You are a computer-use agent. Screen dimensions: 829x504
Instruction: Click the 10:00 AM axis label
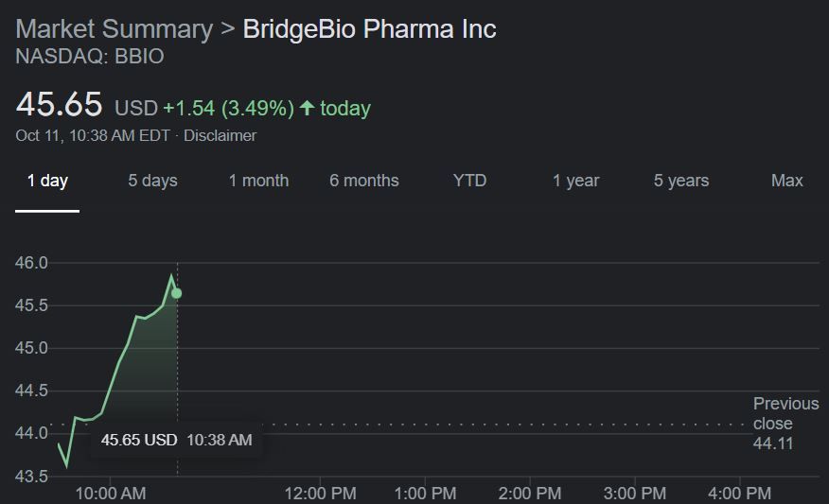[111, 493]
